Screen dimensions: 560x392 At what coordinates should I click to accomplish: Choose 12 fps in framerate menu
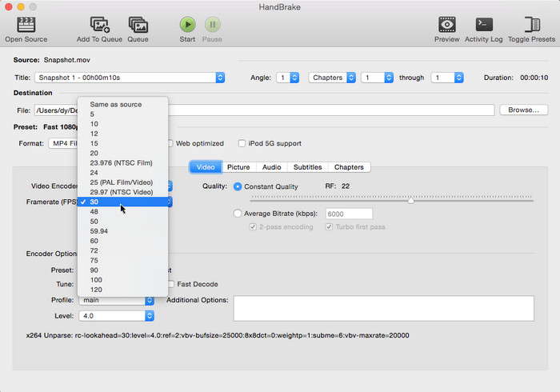[x=122, y=134]
